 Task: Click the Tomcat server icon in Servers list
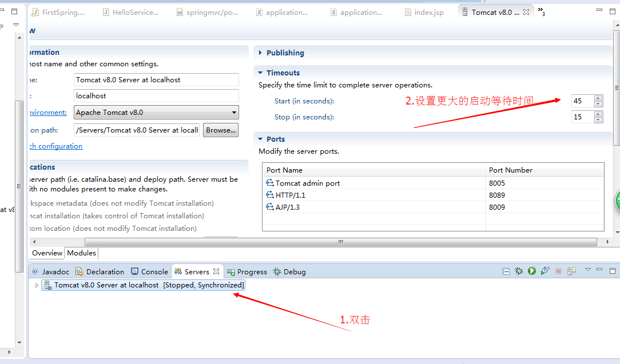[47, 285]
